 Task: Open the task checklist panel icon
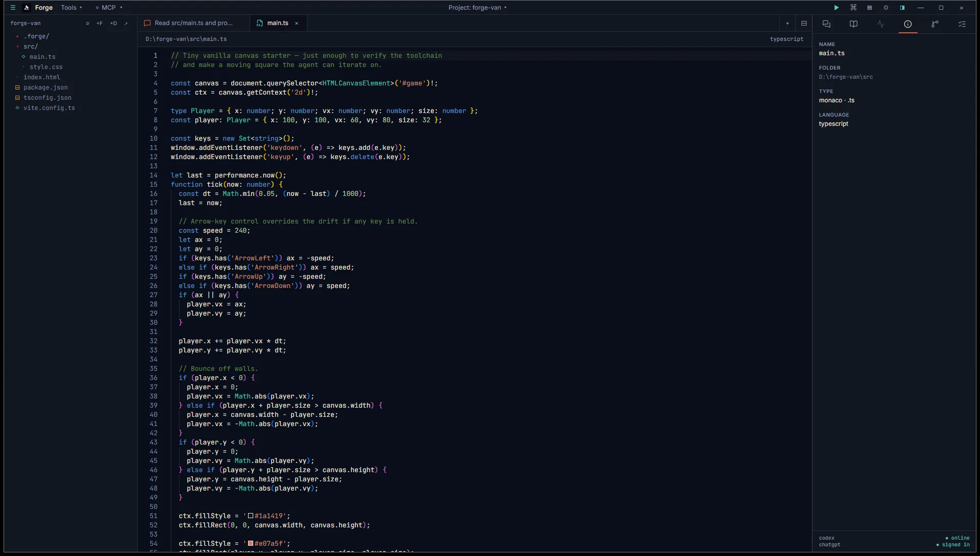click(x=962, y=24)
